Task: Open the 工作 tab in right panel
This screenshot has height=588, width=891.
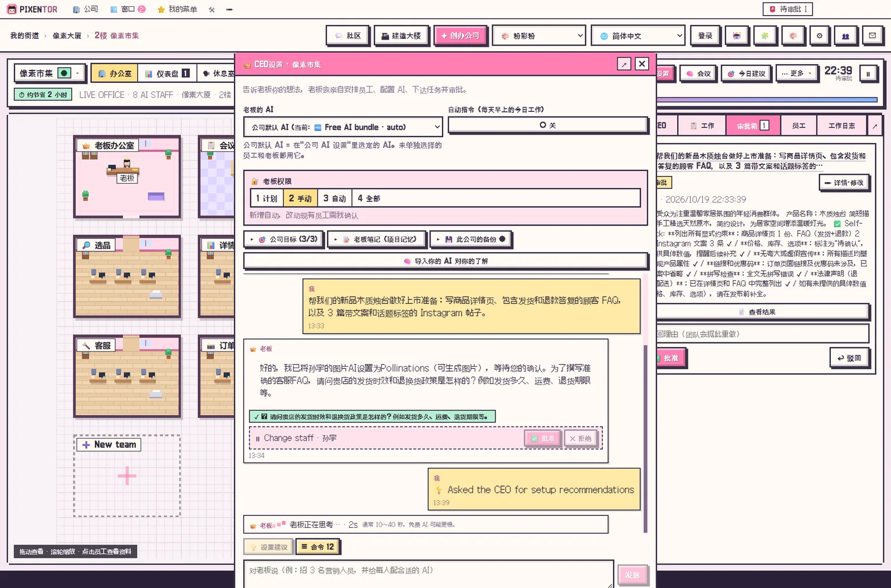Action: pyautogui.click(x=702, y=126)
